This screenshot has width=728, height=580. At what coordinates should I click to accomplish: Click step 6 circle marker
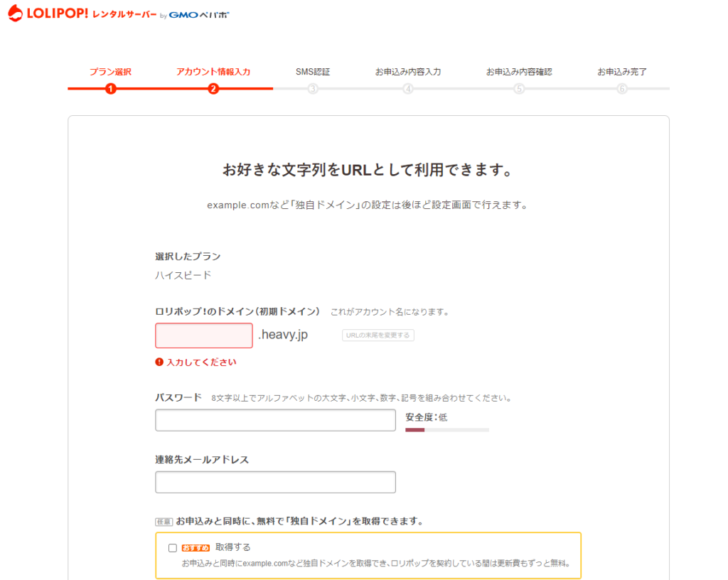click(622, 89)
